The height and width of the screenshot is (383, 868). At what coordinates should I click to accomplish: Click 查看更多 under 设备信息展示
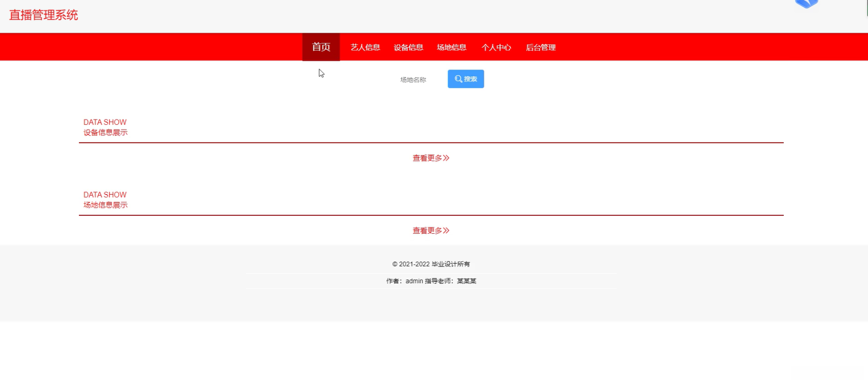coord(431,158)
